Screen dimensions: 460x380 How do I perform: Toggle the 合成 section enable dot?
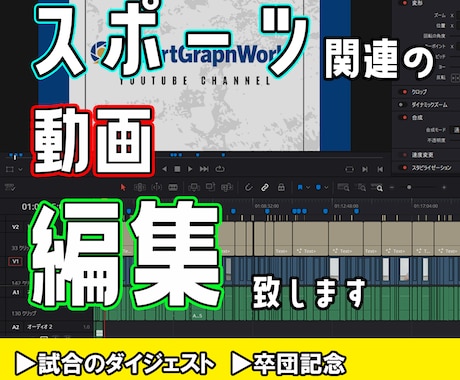(x=405, y=117)
